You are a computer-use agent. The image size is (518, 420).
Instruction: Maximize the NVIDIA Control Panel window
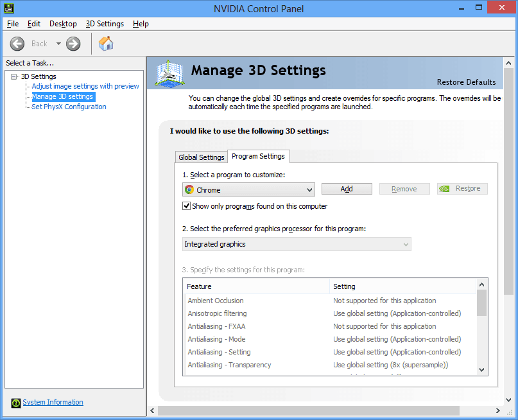(x=479, y=7)
